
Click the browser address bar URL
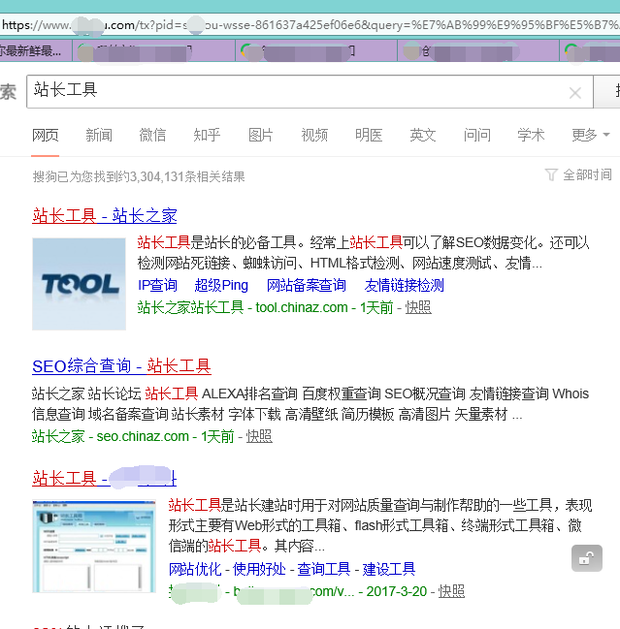click(310, 25)
